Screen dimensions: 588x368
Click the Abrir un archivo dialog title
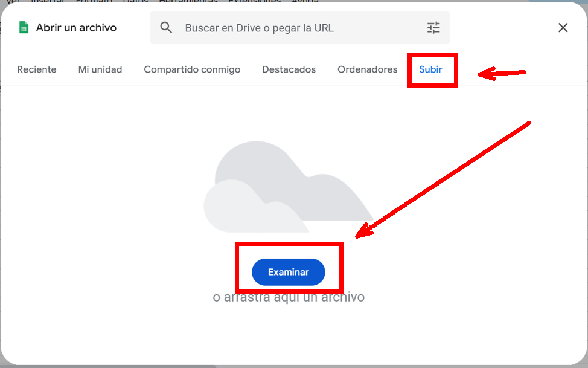pos(76,28)
